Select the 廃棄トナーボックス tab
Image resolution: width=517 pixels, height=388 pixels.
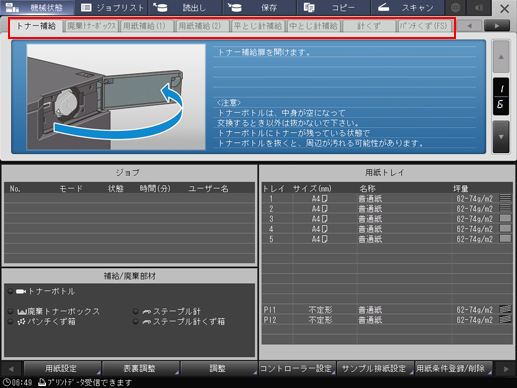[91, 26]
